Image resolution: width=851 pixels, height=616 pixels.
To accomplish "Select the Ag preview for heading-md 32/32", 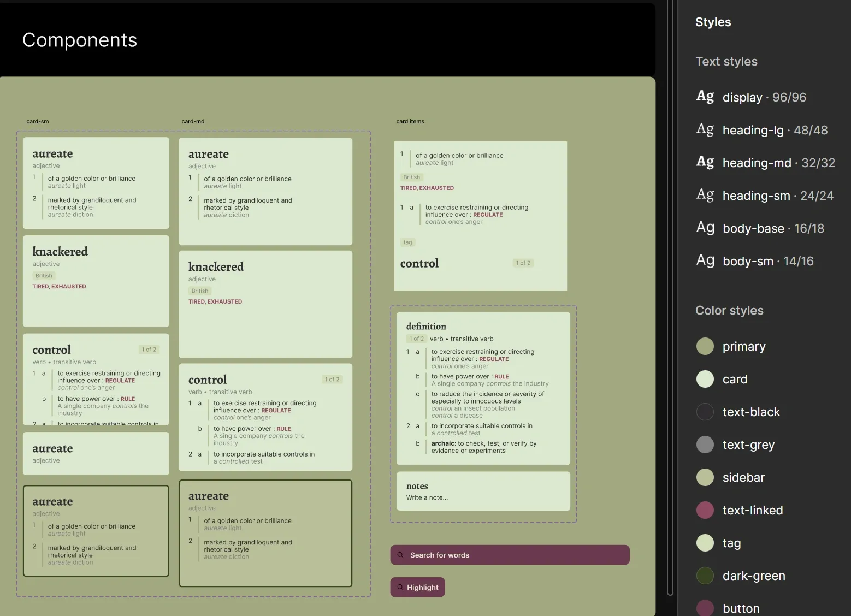I will coord(705,162).
